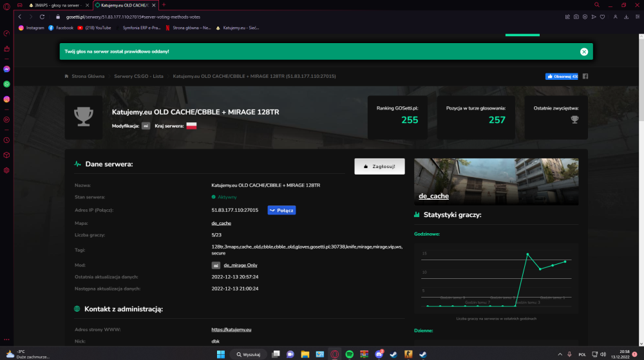Open My Flow send icon
This screenshot has width=644, height=360.
coord(594,17)
